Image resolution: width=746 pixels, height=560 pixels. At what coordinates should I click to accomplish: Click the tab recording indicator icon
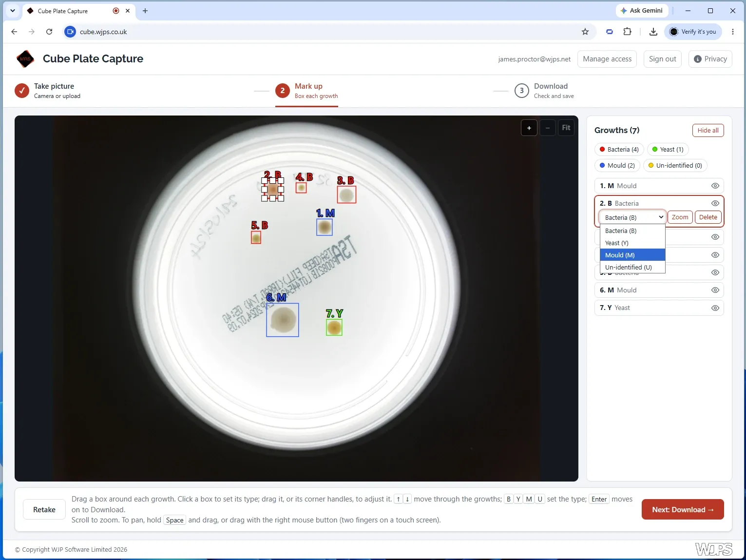116,11
